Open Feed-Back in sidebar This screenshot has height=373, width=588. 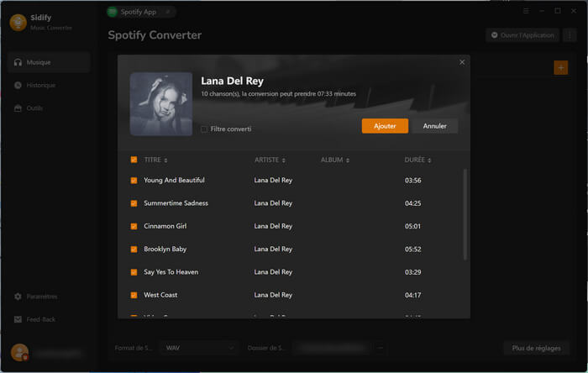(x=49, y=319)
